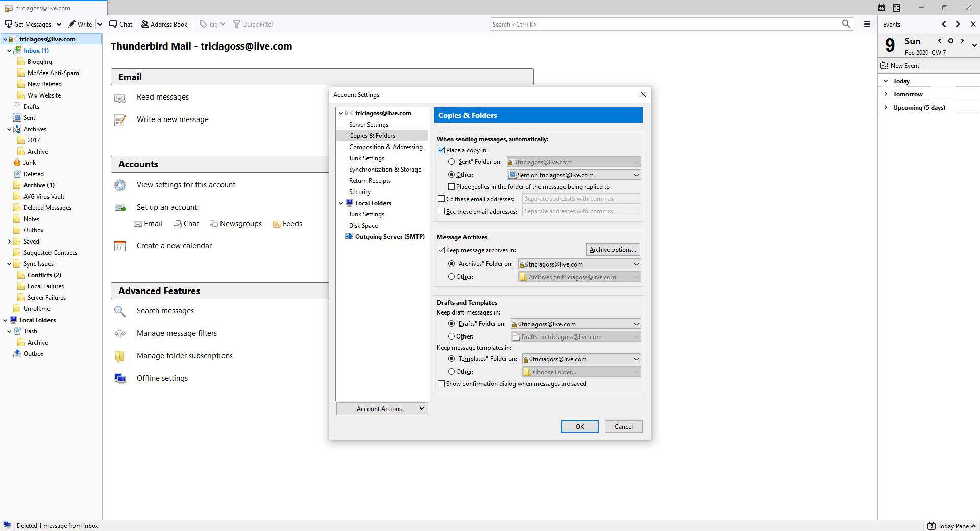Image resolution: width=980 pixels, height=531 pixels.
Task: Open the tasks tab icon in title bar
Action: (x=897, y=8)
